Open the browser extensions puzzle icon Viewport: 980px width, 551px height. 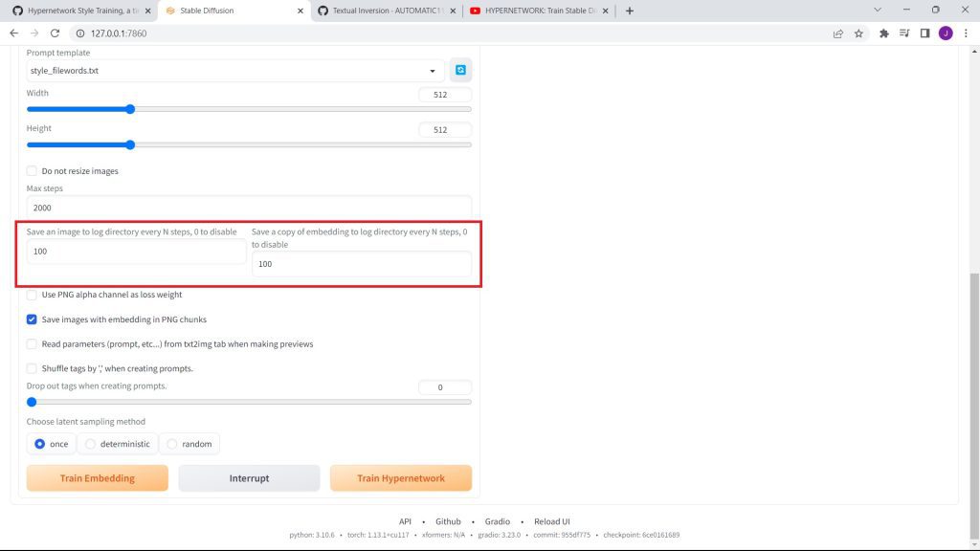(x=883, y=33)
